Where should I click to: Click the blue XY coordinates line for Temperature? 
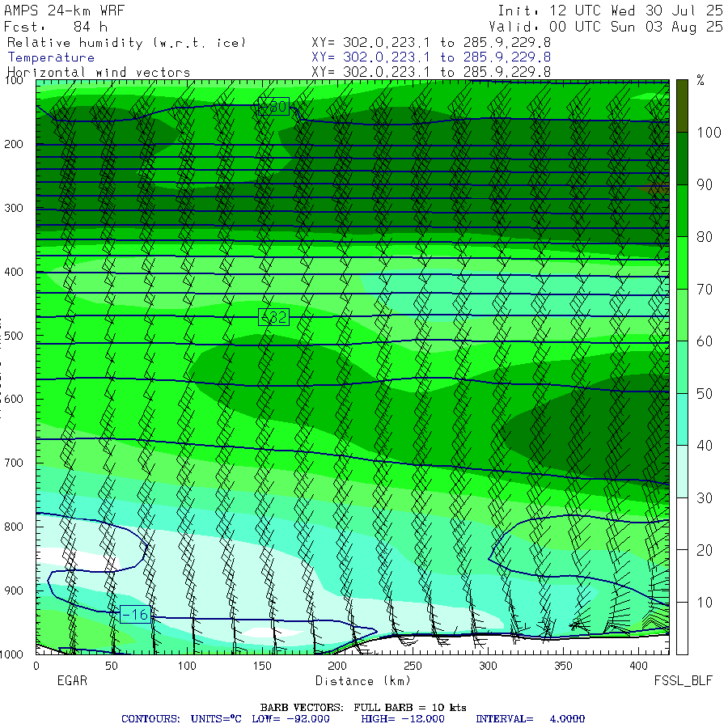coord(431,57)
